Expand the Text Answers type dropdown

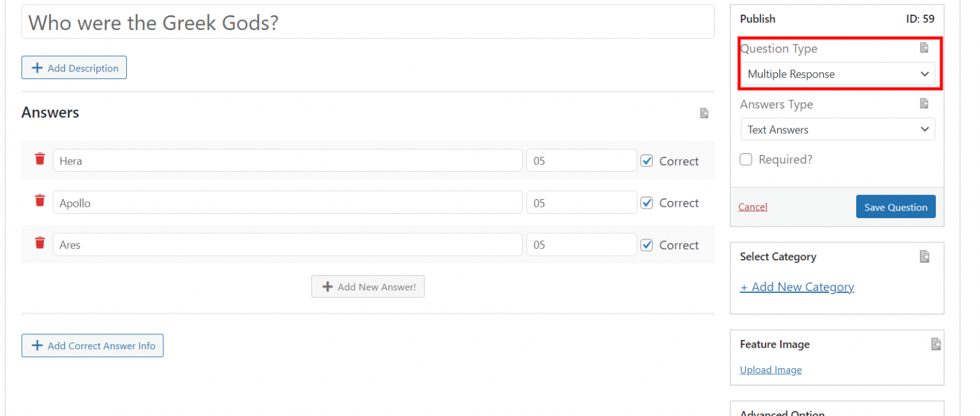(x=837, y=130)
